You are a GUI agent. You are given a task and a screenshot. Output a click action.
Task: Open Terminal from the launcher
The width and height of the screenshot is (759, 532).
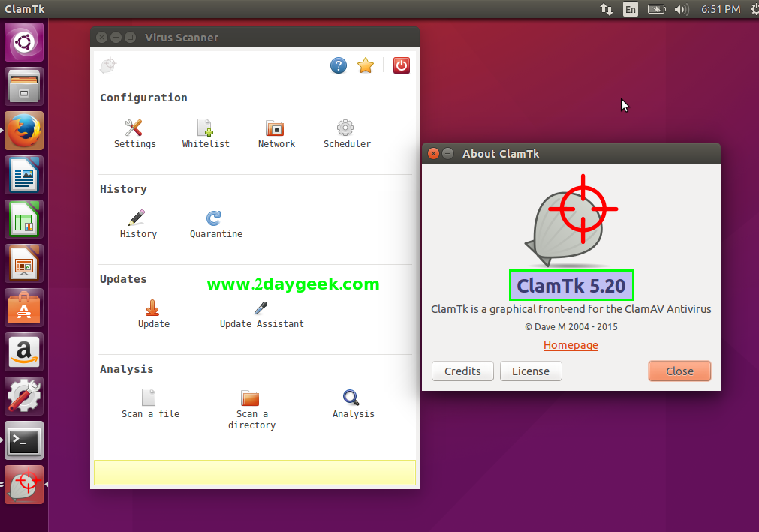click(24, 440)
